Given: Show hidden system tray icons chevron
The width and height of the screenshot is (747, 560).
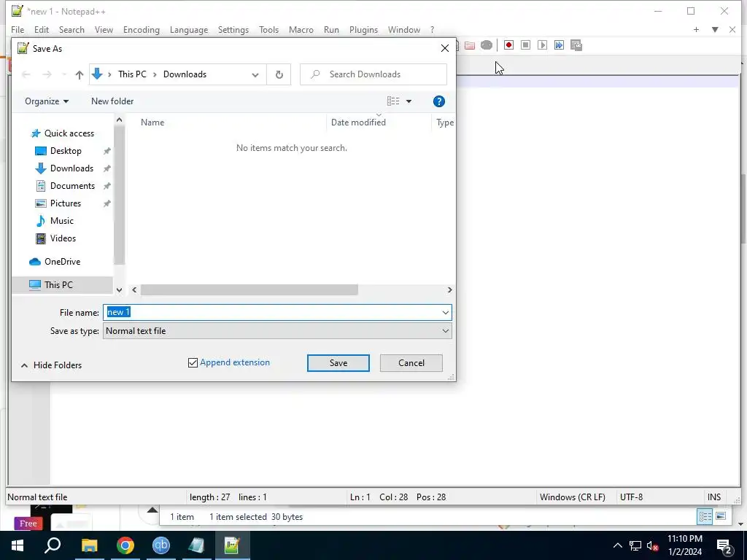Looking at the screenshot, I should [617, 545].
